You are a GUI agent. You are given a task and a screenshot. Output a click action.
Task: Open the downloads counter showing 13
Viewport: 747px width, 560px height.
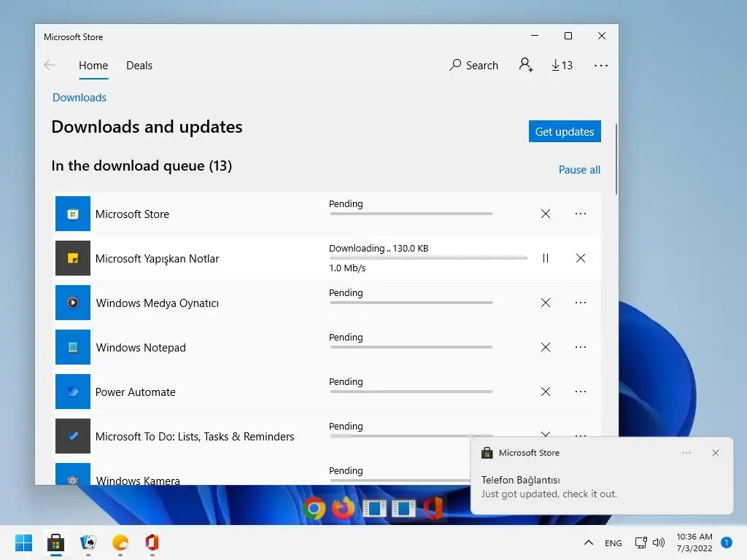(x=562, y=65)
